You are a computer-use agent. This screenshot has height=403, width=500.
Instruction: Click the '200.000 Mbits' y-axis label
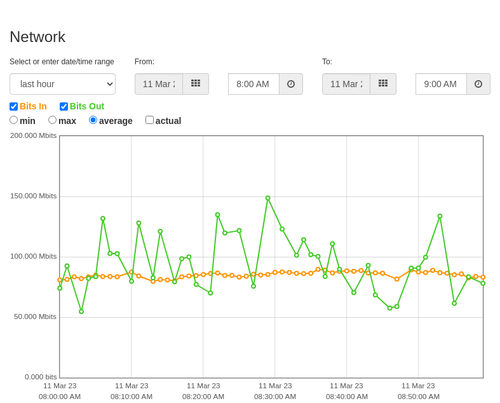coord(33,136)
